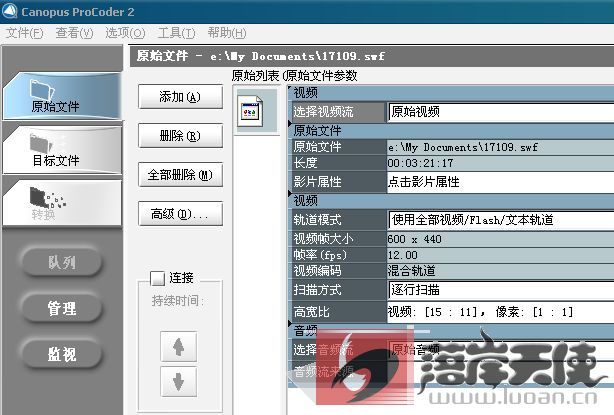The width and height of the screenshot is (614, 415).
Task: Click the 全部删除(M) delete all button
Action: 181,175
